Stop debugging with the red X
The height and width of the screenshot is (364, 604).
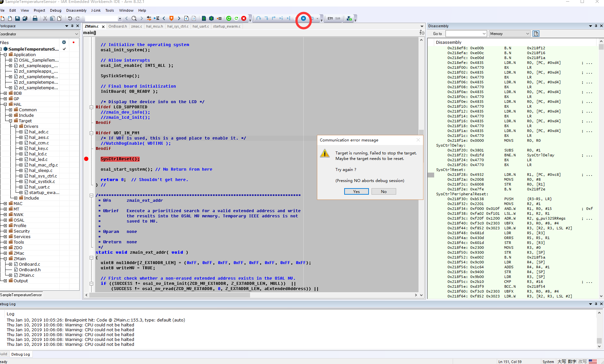pyautogui.click(x=244, y=18)
